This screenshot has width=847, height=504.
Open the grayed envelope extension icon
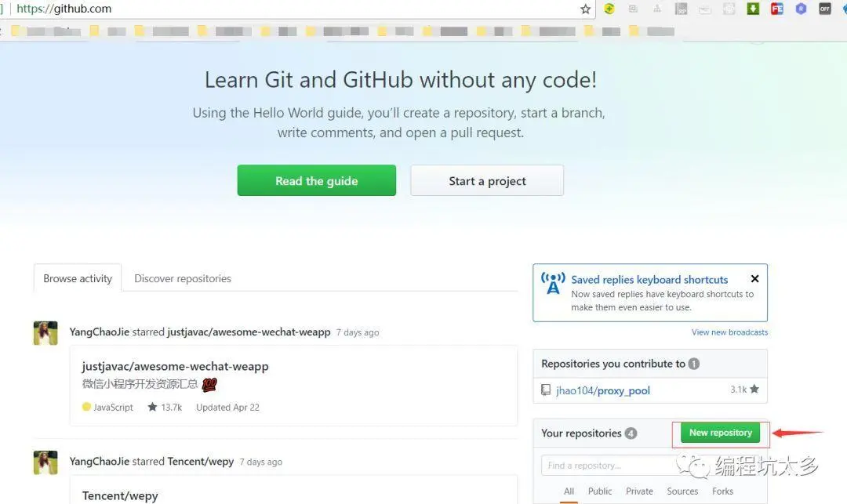coord(705,9)
